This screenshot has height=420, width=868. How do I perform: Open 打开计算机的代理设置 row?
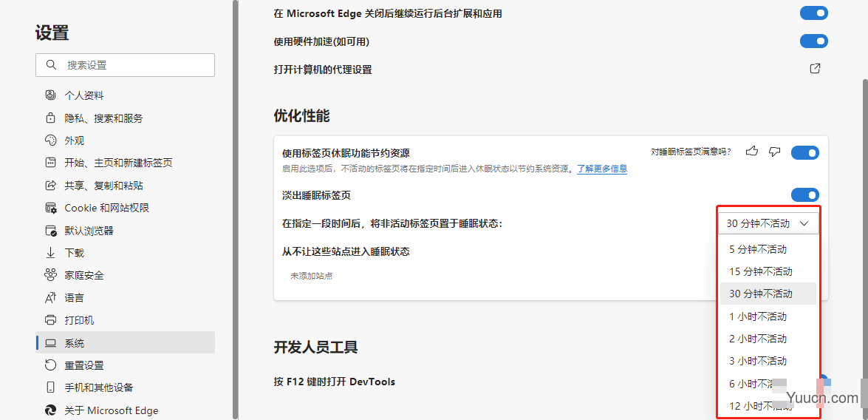coord(551,70)
